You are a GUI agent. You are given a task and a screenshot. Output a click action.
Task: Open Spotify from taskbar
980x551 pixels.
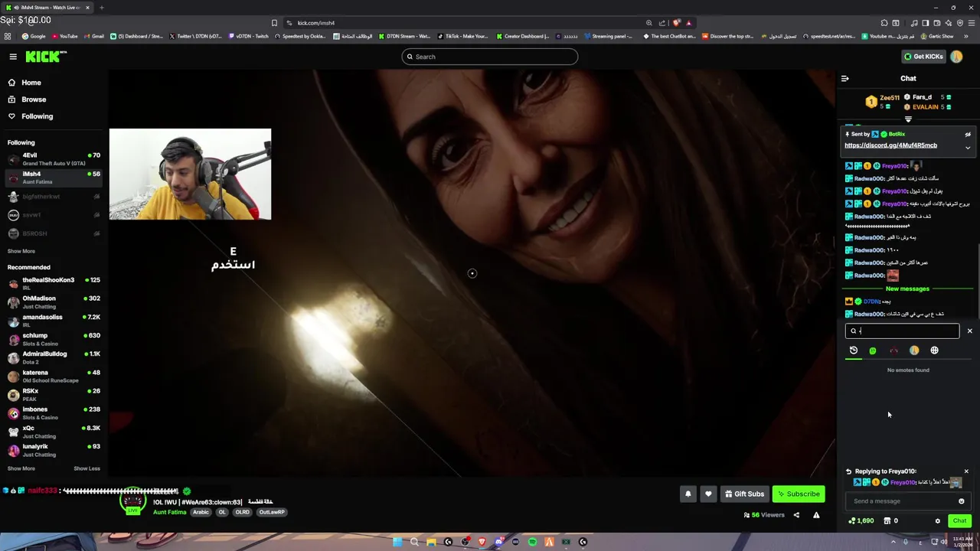click(532, 542)
